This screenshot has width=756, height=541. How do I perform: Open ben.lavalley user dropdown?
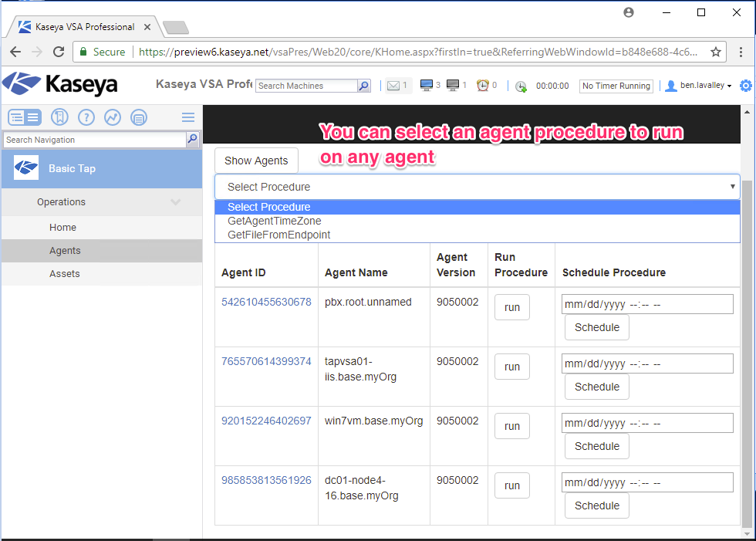706,86
